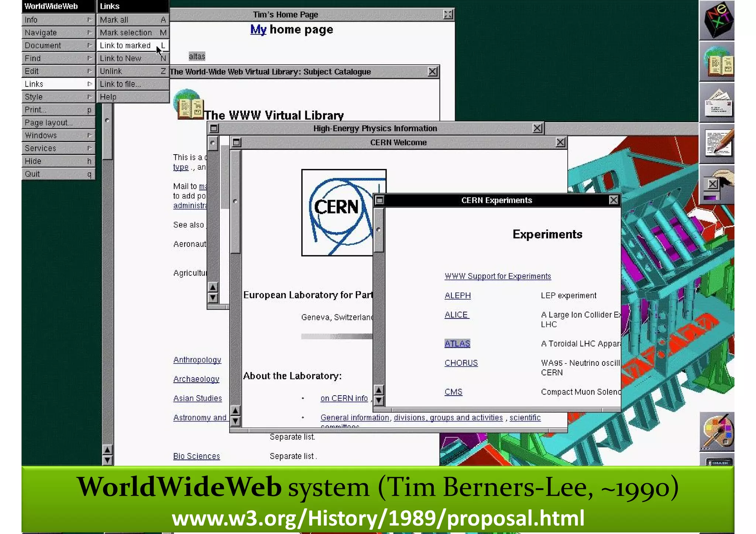The height and width of the screenshot is (534, 756).
Task: Open the highlighted Links menu item
Action: (x=58, y=84)
